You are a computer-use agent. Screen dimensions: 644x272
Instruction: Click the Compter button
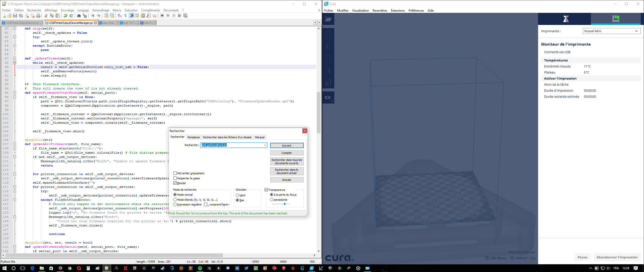click(x=287, y=153)
